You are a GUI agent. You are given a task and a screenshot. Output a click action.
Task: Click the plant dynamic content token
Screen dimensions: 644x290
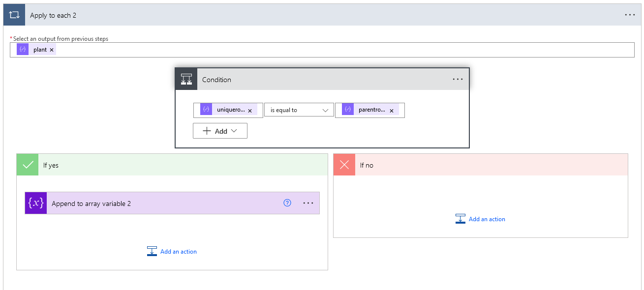[39, 50]
